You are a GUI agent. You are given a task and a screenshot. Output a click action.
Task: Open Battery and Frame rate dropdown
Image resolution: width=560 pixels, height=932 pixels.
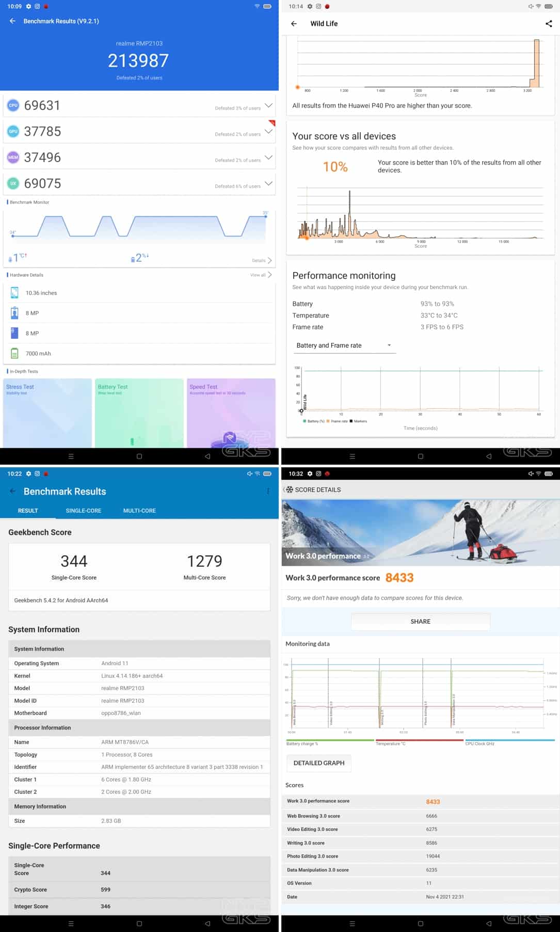343,345
